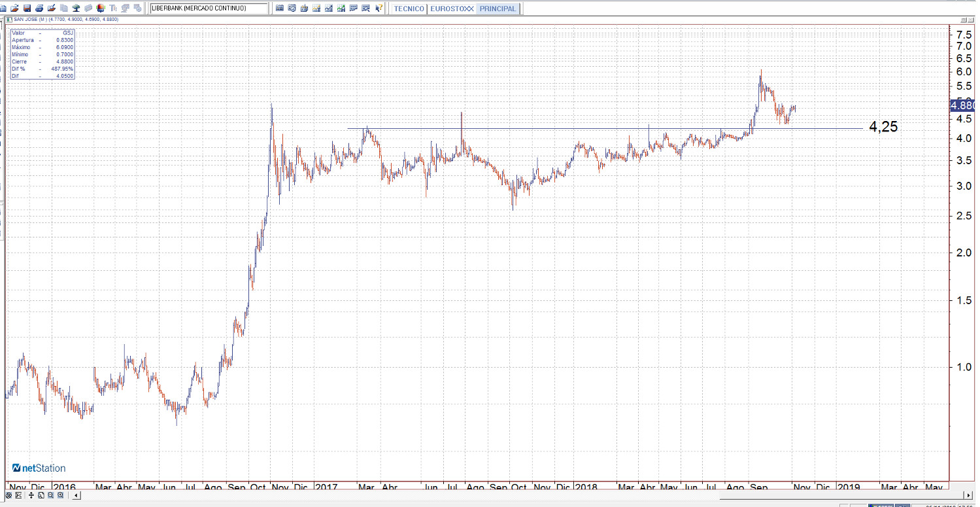
Task: Click the save diskette icon
Action: pyautogui.click(x=27, y=9)
